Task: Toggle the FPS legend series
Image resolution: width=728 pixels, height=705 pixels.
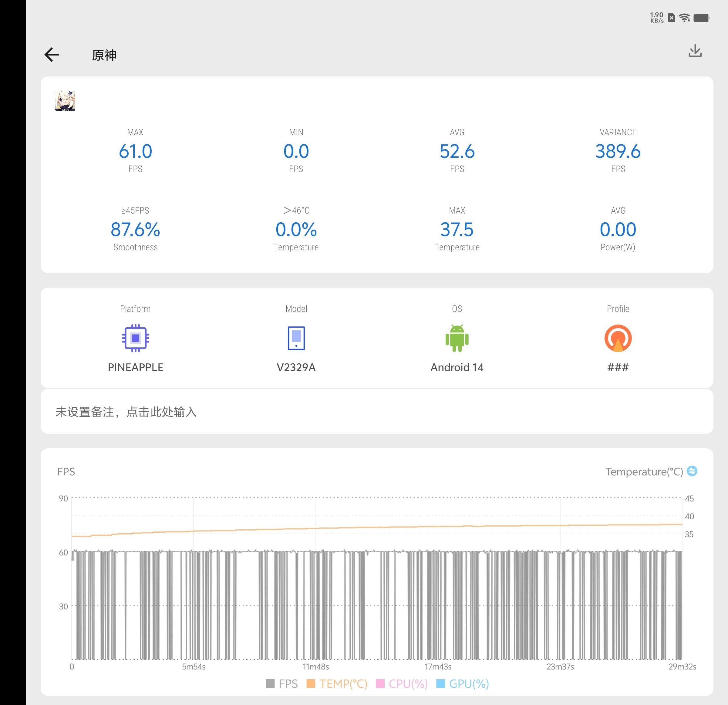Action: pyautogui.click(x=282, y=684)
